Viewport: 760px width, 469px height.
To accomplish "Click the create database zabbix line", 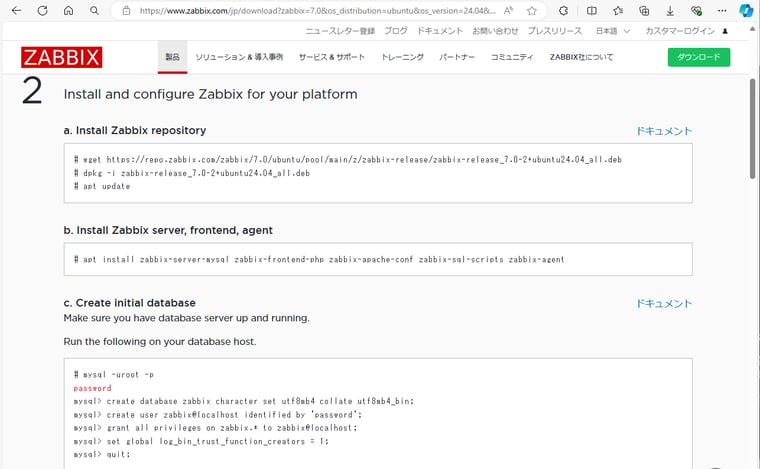I will tap(244, 401).
